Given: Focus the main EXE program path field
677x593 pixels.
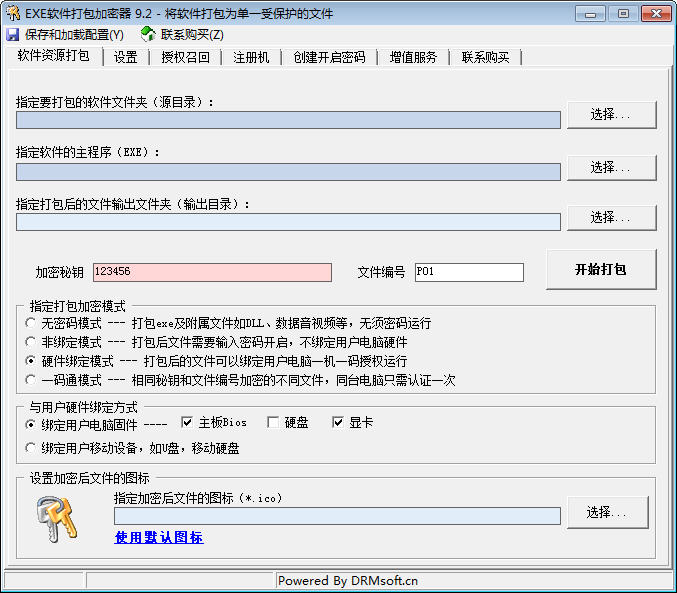Looking at the screenshot, I should pos(288,172).
